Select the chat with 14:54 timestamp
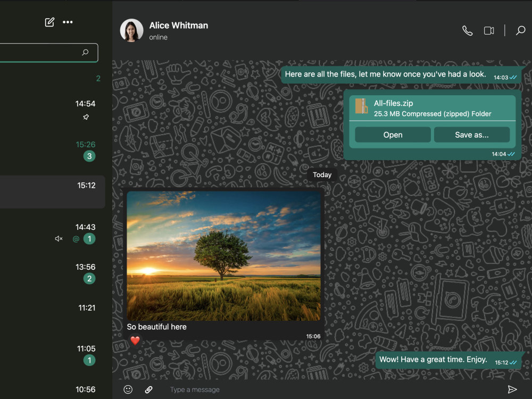This screenshot has height=399, width=532. [x=53, y=110]
